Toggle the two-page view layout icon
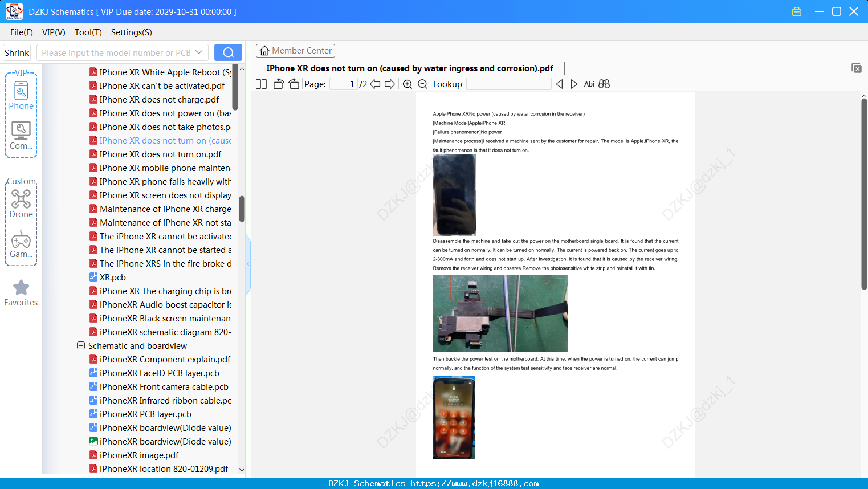The image size is (868, 489). pyautogui.click(x=261, y=84)
